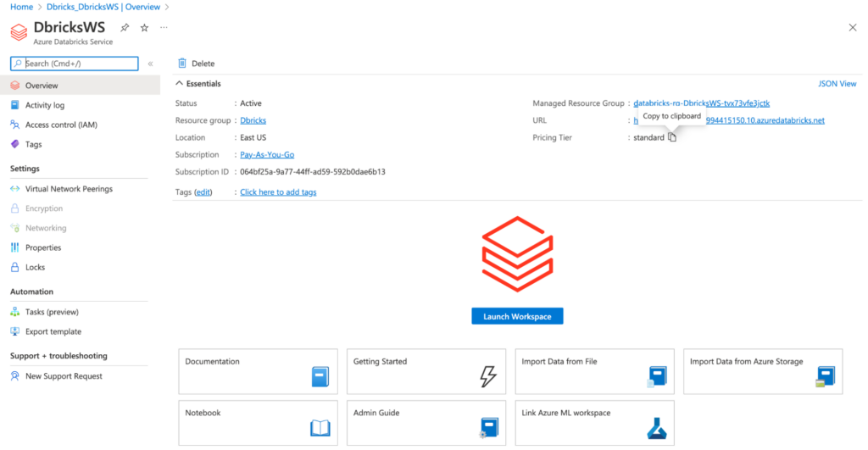The width and height of the screenshot is (868, 450).
Task: Close the DbricksWS blade
Action: coord(852,28)
